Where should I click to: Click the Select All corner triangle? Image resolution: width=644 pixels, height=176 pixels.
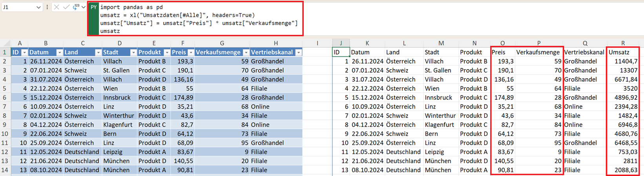click(6, 43)
